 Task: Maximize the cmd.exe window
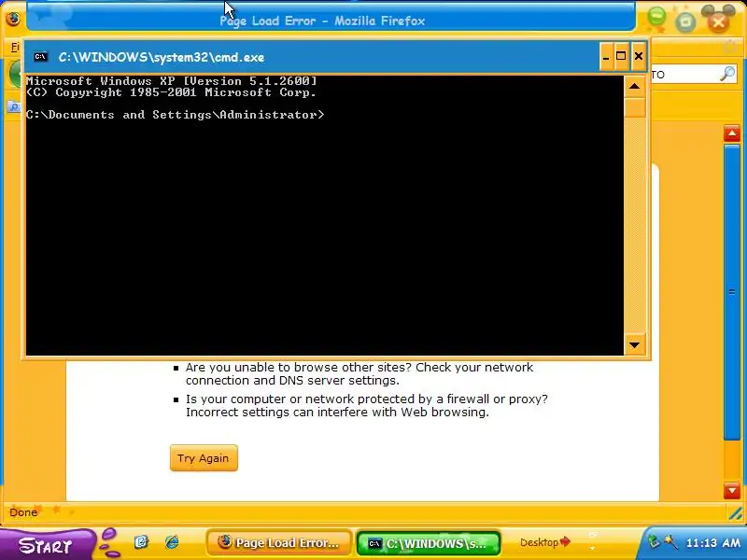(621, 57)
